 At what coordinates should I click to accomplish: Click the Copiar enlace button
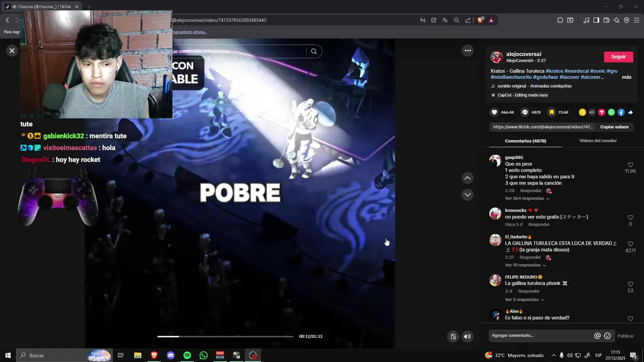pos(614,127)
